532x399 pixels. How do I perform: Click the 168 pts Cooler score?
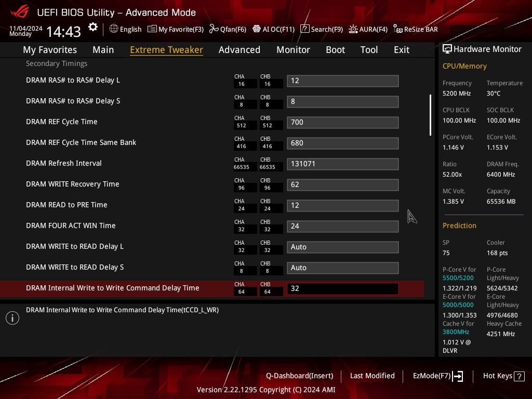(497, 253)
